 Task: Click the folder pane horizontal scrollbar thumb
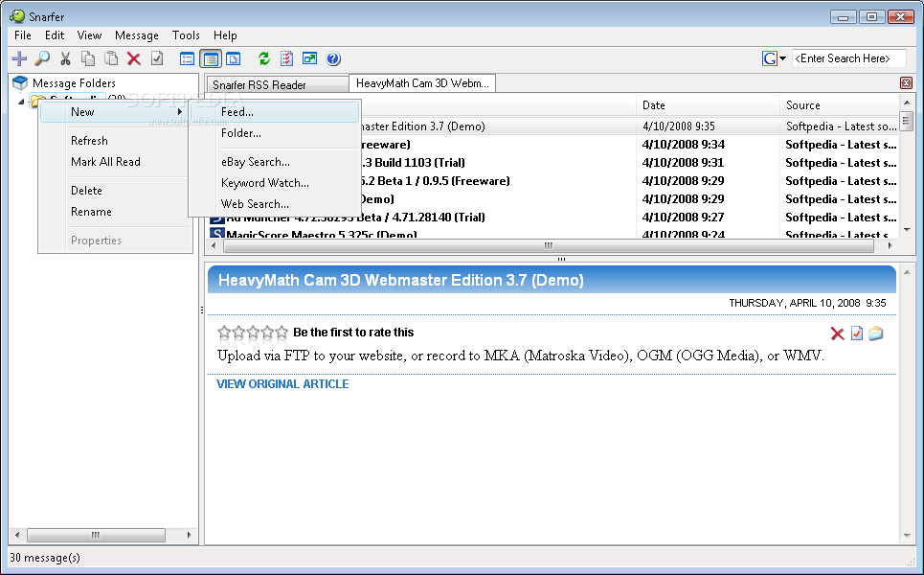(x=96, y=535)
